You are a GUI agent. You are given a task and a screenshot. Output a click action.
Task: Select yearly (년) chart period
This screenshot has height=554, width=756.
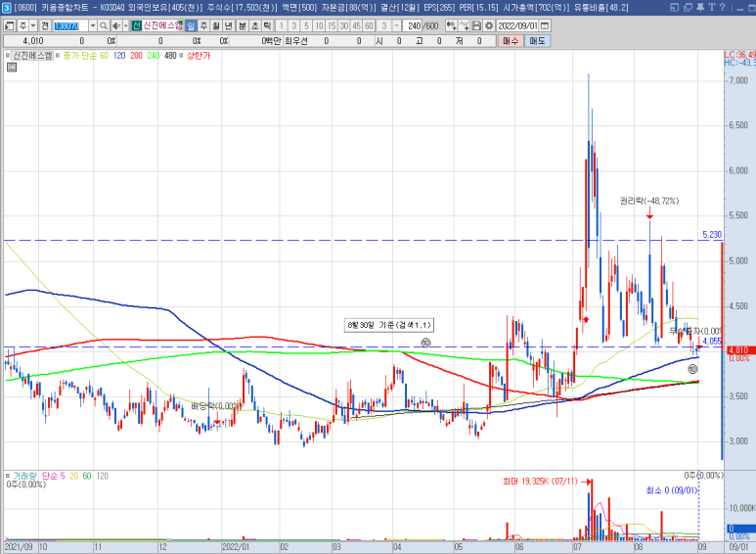[229, 26]
